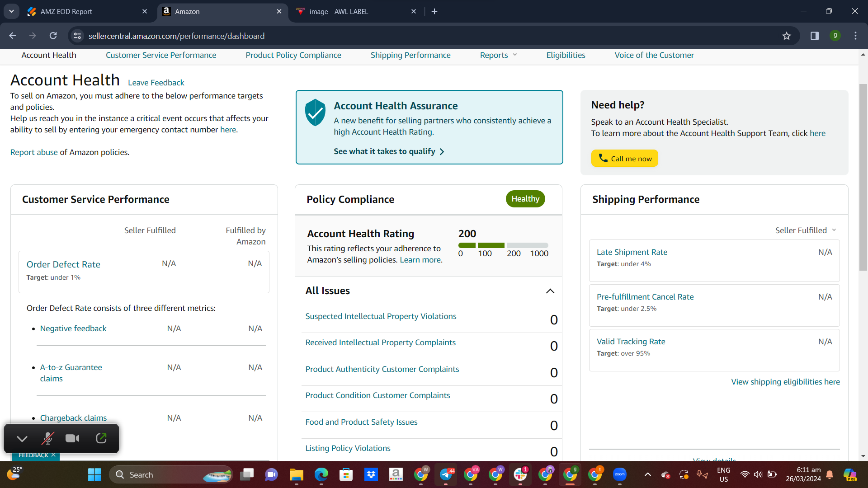The image size is (868, 488).
Task: Switch to the image - AWL LABEL tab
Action: [x=355, y=11]
